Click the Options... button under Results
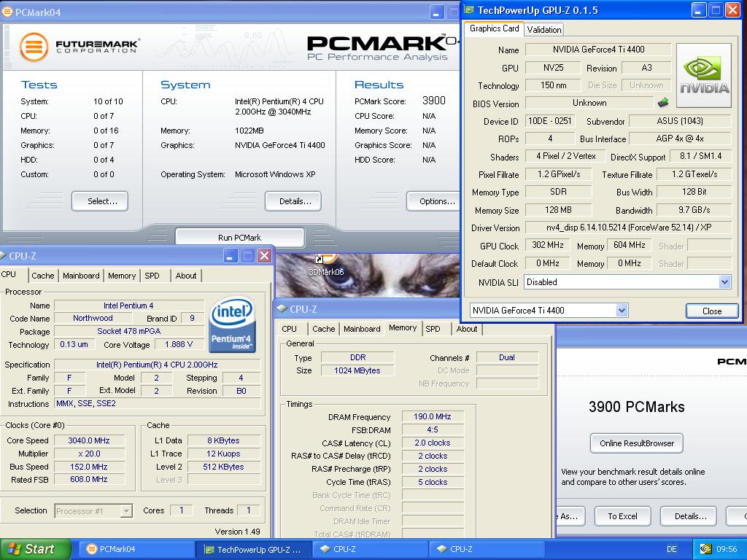This screenshot has height=560, width=747. tap(433, 201)
